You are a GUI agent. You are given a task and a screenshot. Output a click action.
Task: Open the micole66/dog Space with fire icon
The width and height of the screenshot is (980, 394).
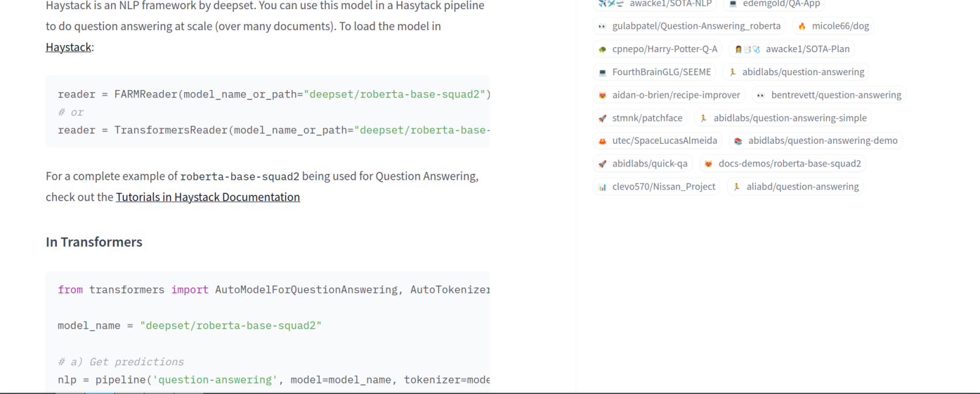tap(833, 26)
